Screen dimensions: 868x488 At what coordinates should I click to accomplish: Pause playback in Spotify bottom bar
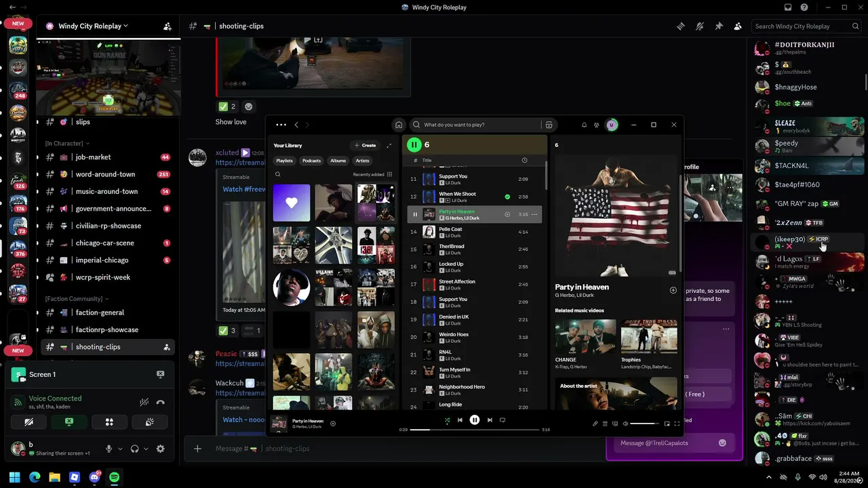click(475, 420)
